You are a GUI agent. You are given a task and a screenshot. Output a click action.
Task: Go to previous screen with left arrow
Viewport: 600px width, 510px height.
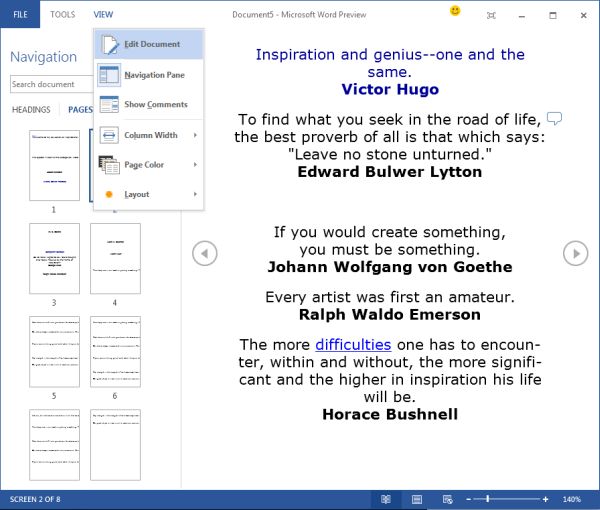click(204, 254)
